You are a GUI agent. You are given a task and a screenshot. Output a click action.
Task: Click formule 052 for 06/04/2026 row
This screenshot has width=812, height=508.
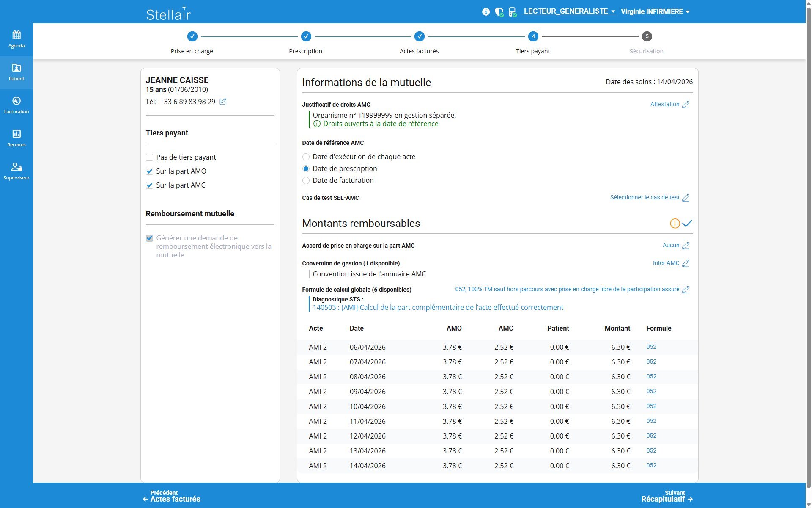(651, 347)
